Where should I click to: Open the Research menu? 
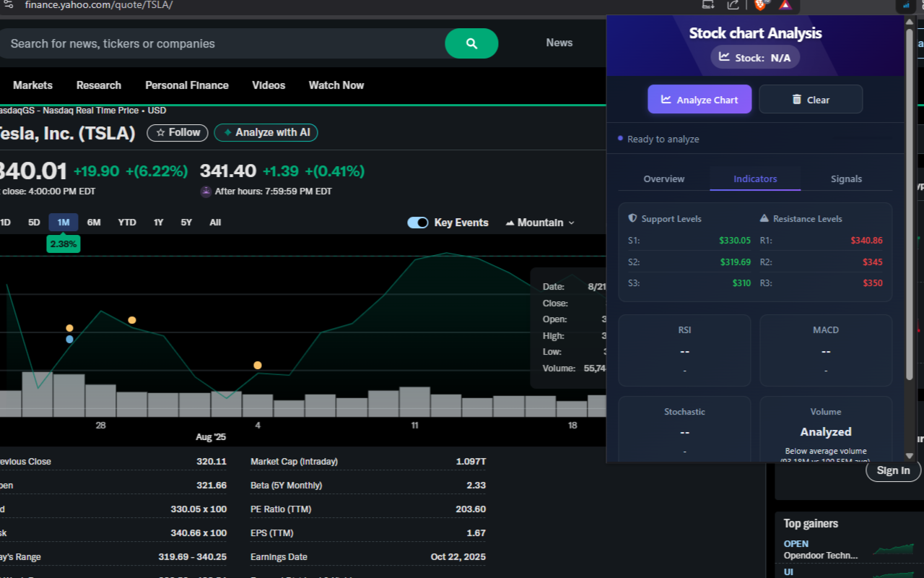tap(99, 85)
